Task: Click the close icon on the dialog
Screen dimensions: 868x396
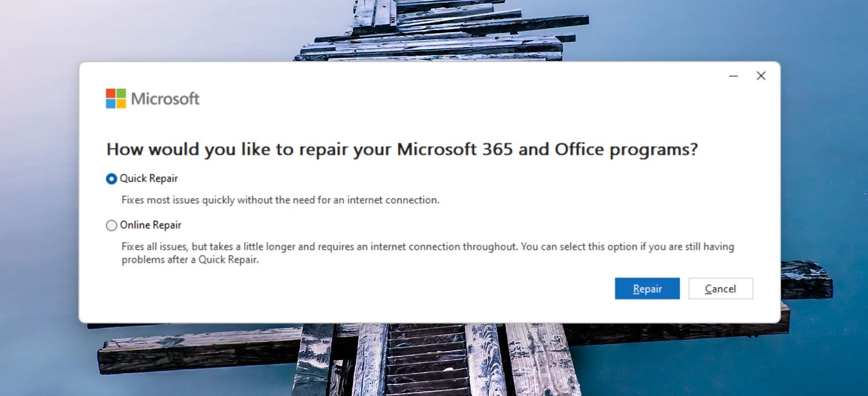Action: tap(761, 75)
